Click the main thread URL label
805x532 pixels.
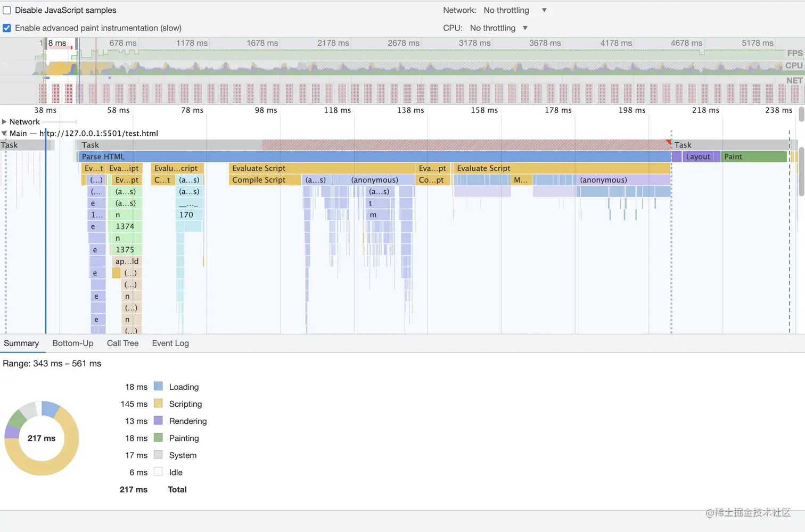(98, 133)
